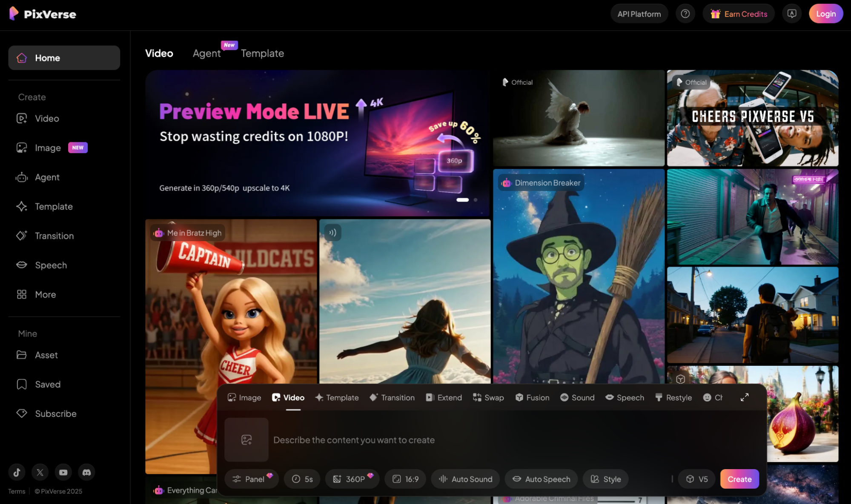Select Fusion tab in creation panel
851x504 pixels.
point(532,397)
